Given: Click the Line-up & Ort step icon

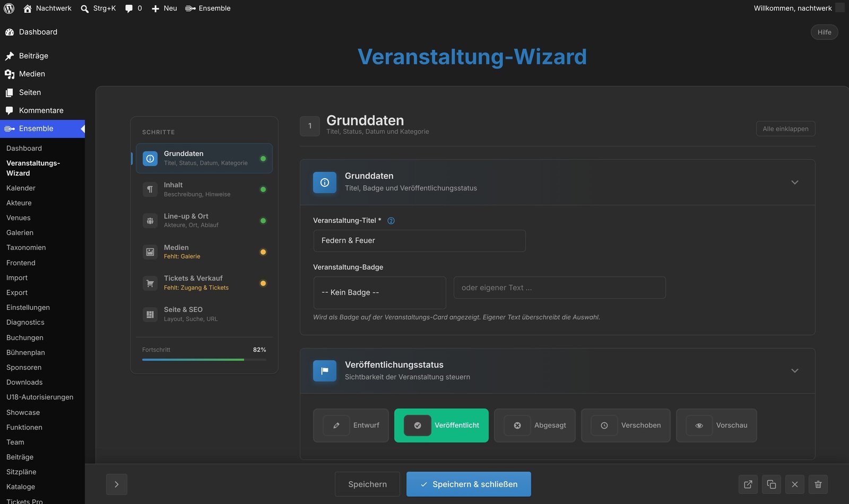Looking at the screenshot, I should tap(150, 221).
